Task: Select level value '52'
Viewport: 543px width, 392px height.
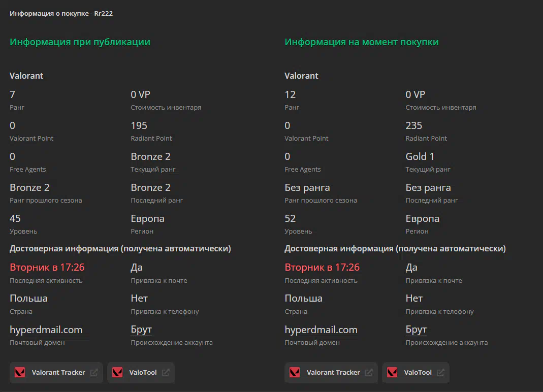Action: pyautogui.click(x=290, y=218)
